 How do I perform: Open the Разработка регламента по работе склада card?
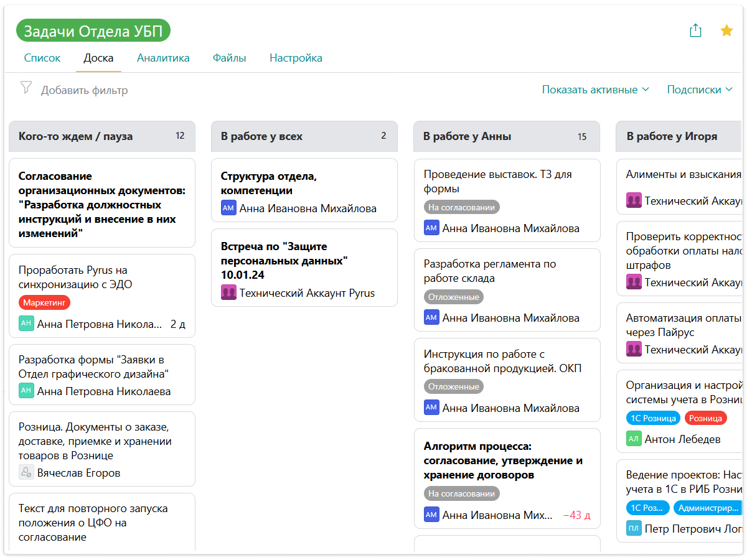click(490, 271)
